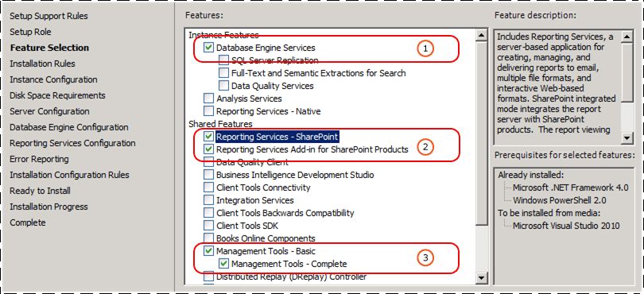Select Installation Progress step
Screen dimensions: 644x294
(x=48, y=207)
